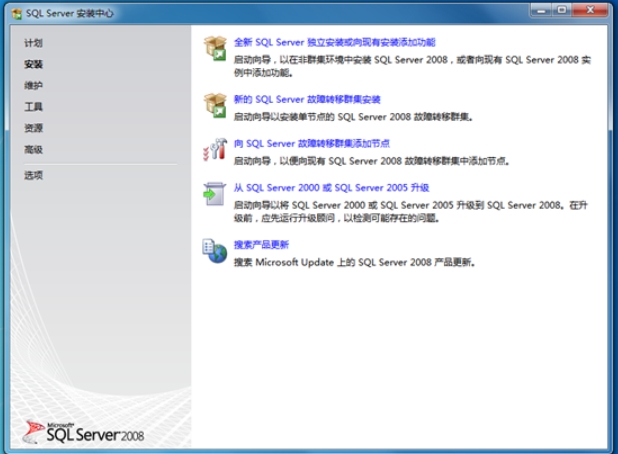Click the hammer and wrench icon beside the add node link

click(x=215, y=149)
